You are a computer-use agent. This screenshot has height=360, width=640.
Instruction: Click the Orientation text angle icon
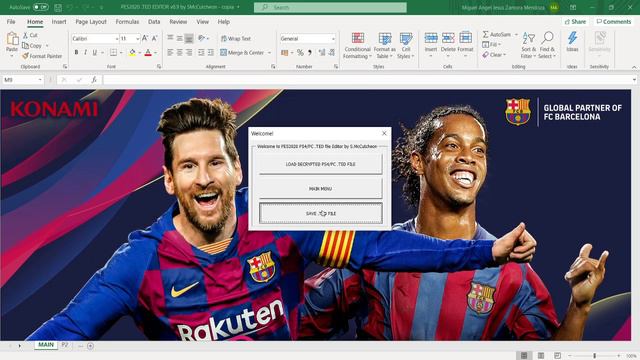point(202,38)
